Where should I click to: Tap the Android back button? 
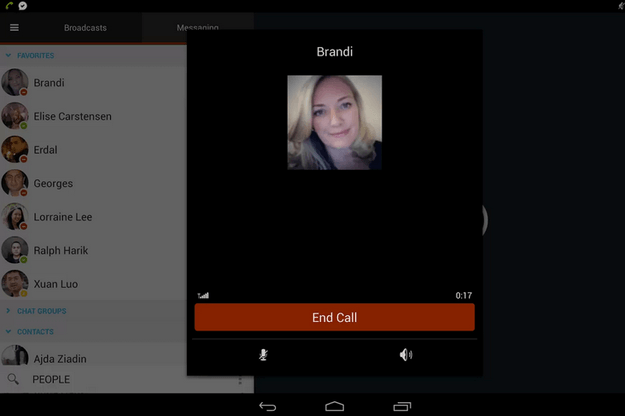click(267, 406)
